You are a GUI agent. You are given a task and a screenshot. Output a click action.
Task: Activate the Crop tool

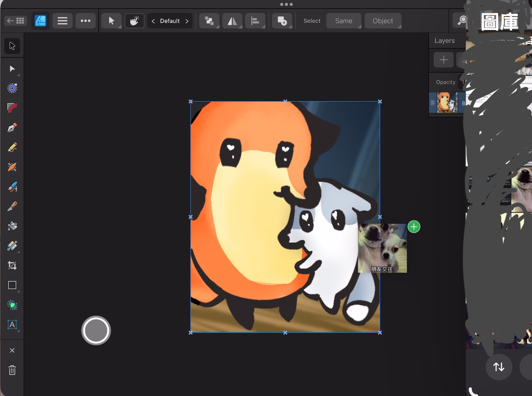12,266
